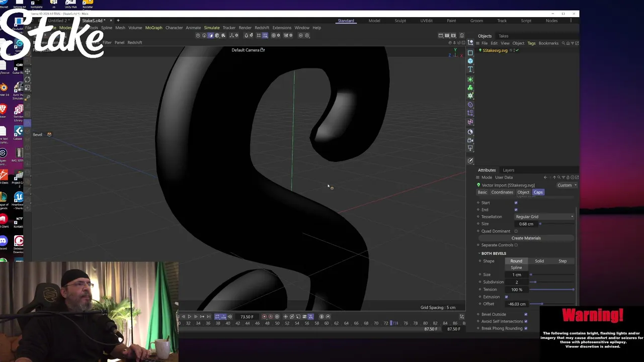Open the Field objects purple icon
The width and height of the screenshot is (644, 362).
coord(470,113)
